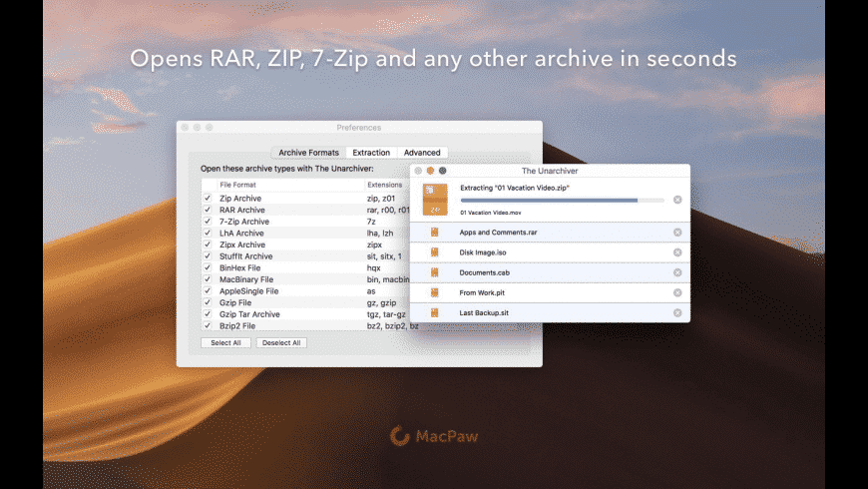Disable the StuffIt Archive checkbox
Viewport: 868px width, 489px height.
[x=208, y=256]
